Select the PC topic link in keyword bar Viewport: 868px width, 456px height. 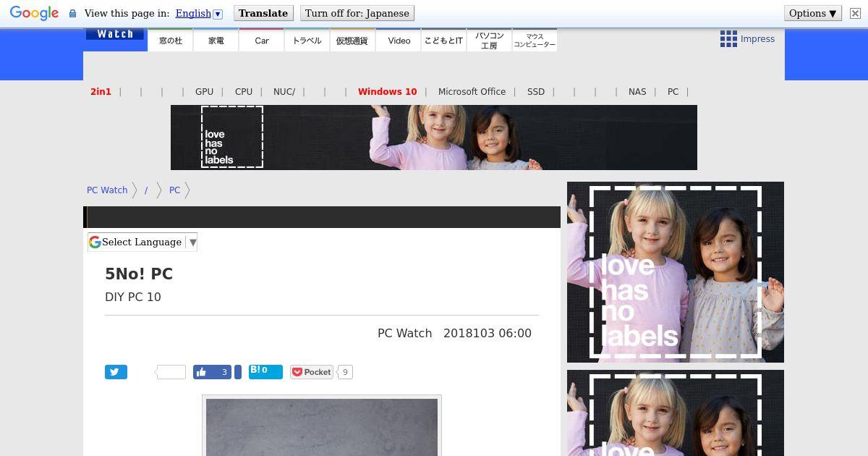point(673,92)
